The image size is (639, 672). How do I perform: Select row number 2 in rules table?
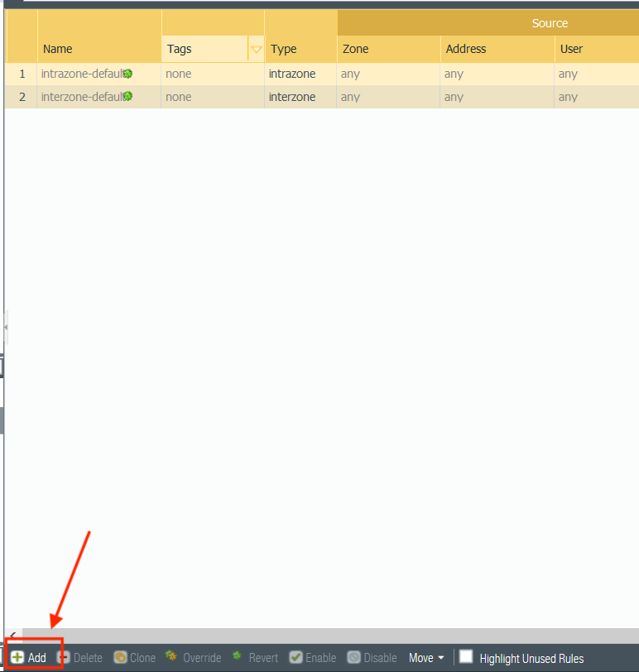tap(22, 97)
